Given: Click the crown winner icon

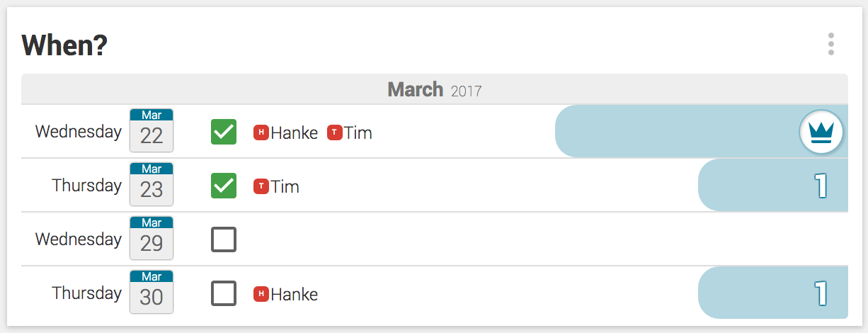Looking at the screenshot, I should click(x=821, y=132).
